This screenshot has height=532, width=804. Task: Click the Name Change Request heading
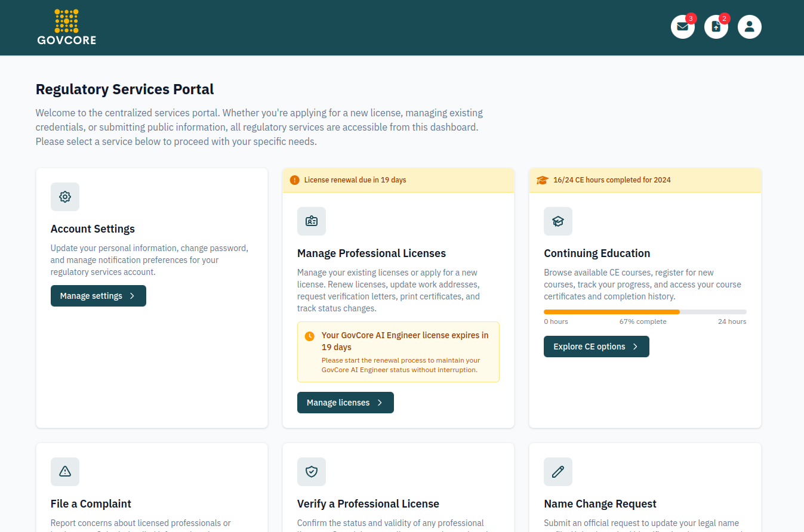tap(600, 504)
